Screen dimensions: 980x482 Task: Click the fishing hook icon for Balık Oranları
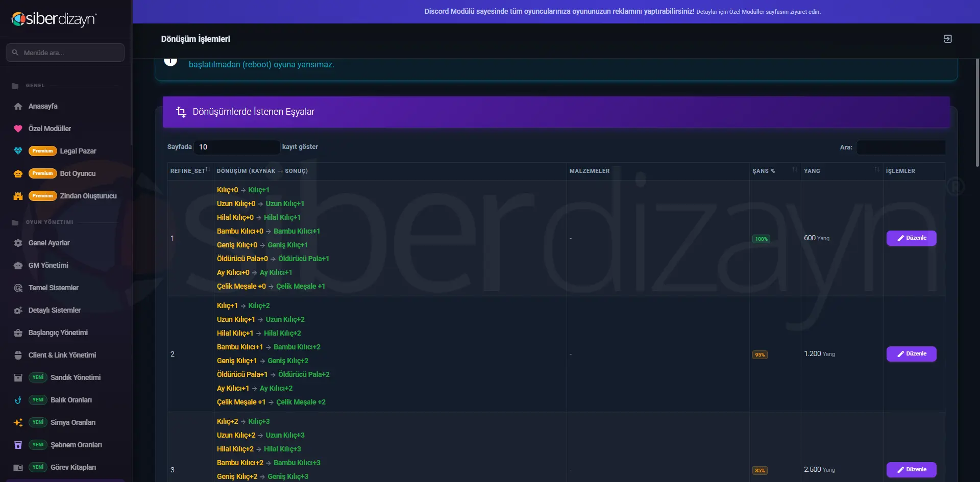tap(18, 400)
